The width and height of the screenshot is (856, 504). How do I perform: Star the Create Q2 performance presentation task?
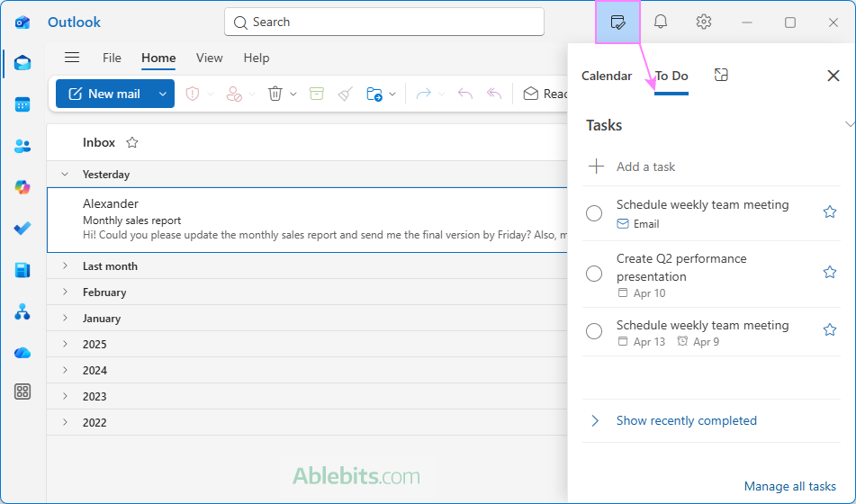coord(830,272)
